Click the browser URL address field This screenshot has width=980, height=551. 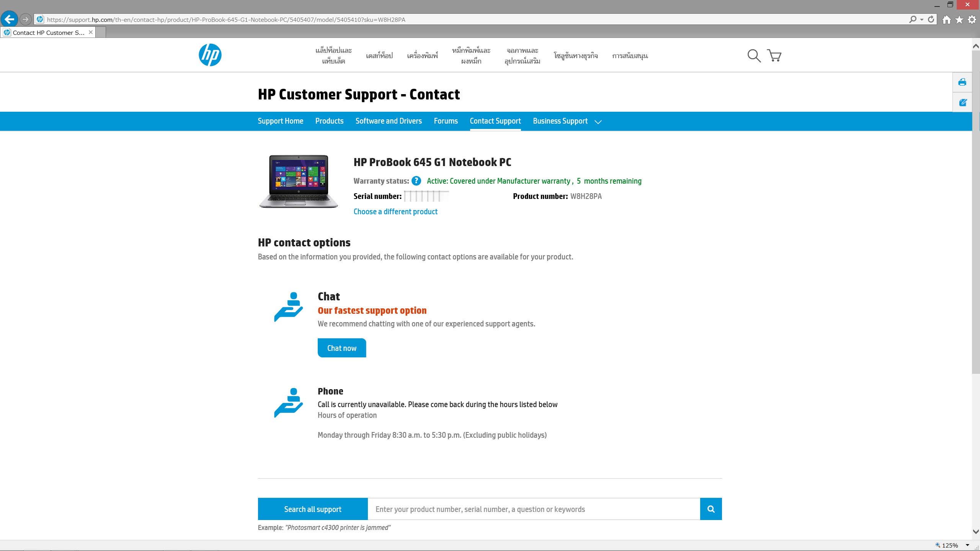471,20
